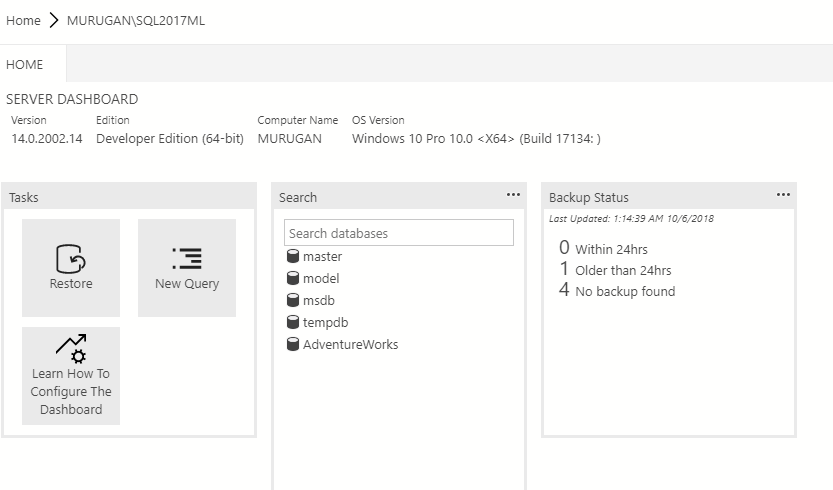Screen dimensions: 833x490
Task: Go to Home in the breadcrumb
Action: (23, 21)
